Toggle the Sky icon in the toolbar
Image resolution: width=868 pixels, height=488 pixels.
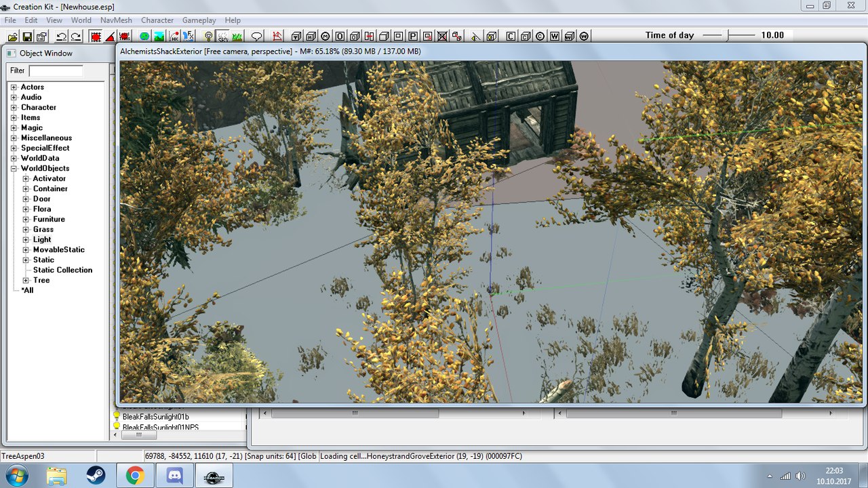223,36
